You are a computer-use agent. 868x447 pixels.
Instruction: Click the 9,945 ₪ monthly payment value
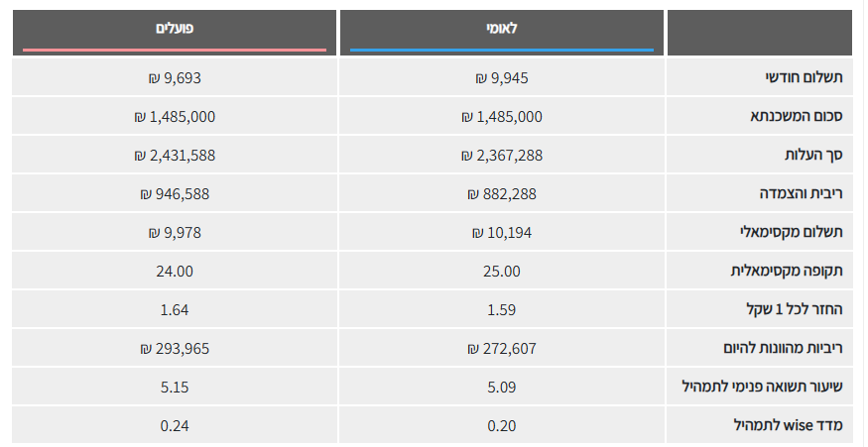click(x=501, y=77)
